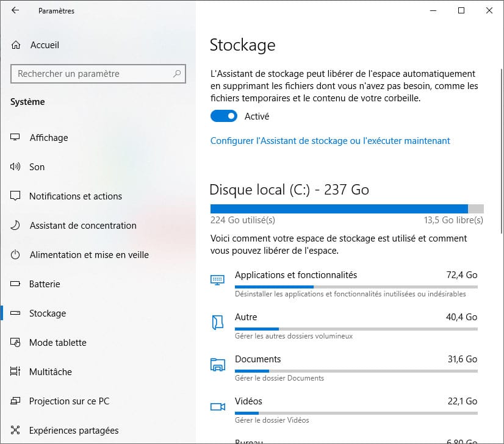The width and height of the screenshot is (504, 444).
Task: Click the '31,6 Go' size value
Action: click(463, 359)
